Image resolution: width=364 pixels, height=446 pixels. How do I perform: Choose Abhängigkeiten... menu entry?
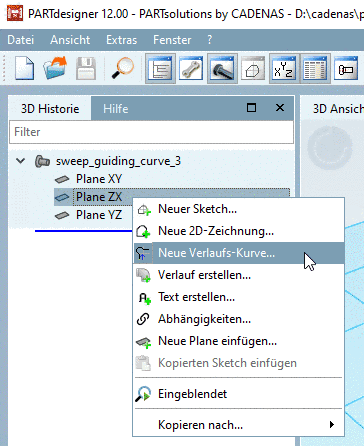[239, 319]
